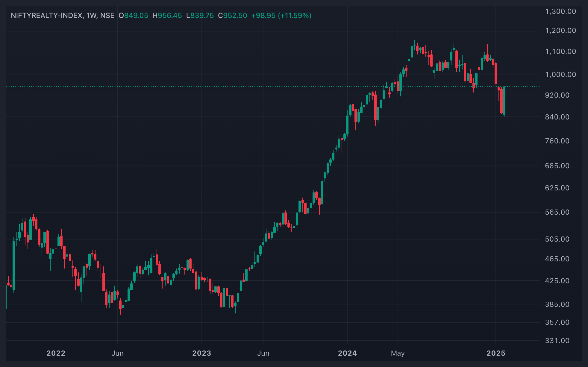Click the open value 849.05 in legend
This screenshot has width=588, height=367.
[136, 16]
